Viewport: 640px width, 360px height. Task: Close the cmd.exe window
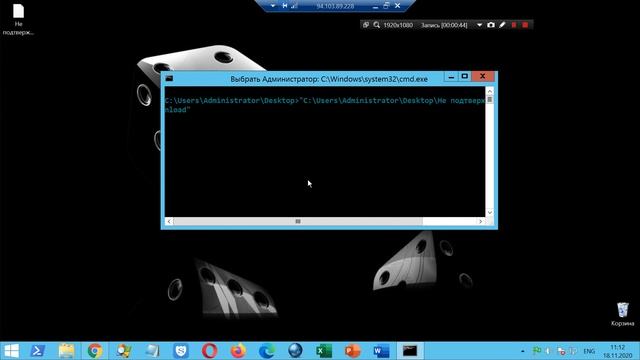click(x=482, y=76)
